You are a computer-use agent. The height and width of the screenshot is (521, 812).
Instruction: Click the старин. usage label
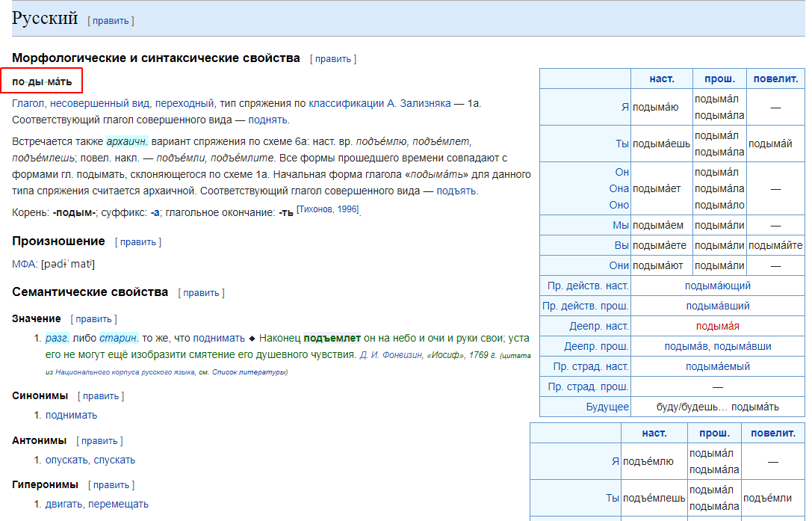[x=119, y=338]
